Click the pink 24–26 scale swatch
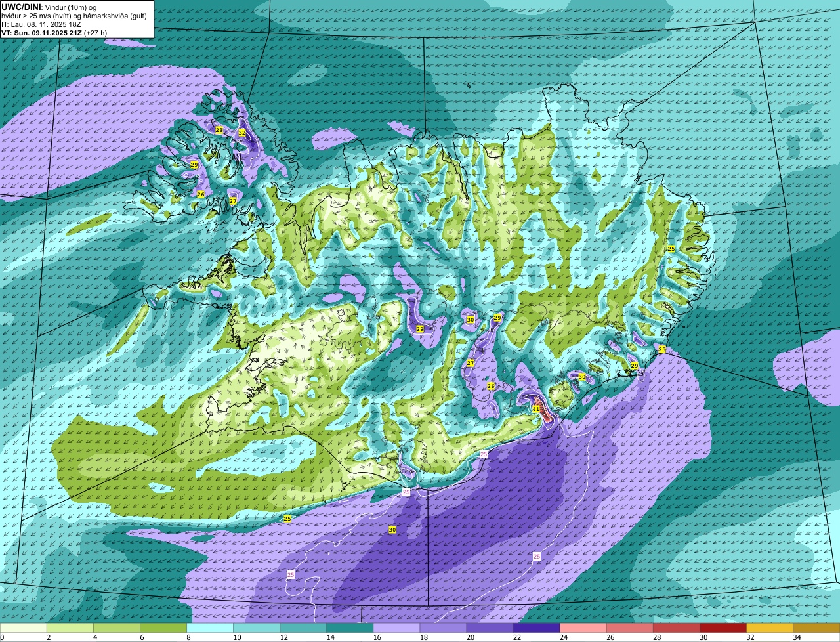The image size is (840, 642). 583,628
